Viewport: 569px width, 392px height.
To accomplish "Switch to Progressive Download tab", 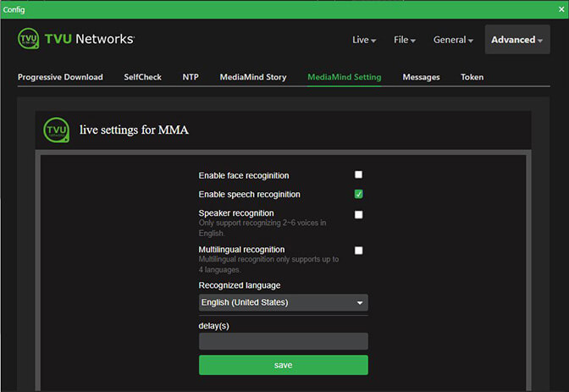I will click(60, 77).
